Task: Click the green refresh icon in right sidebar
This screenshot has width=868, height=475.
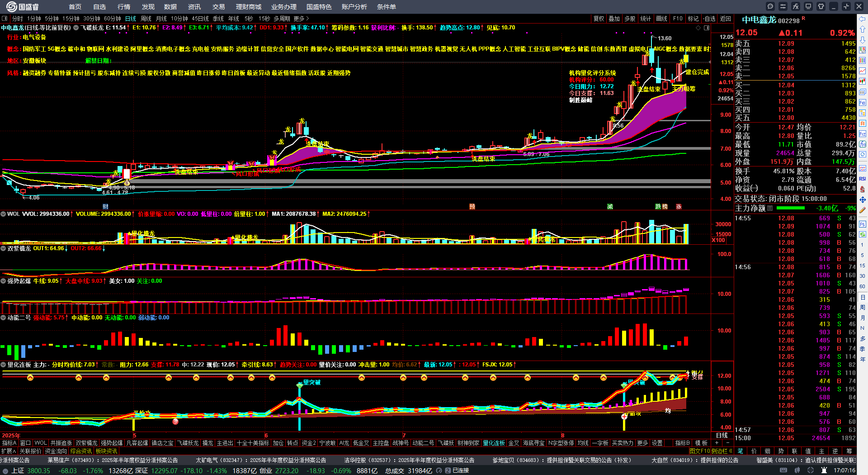Action: tap(863, 234)
